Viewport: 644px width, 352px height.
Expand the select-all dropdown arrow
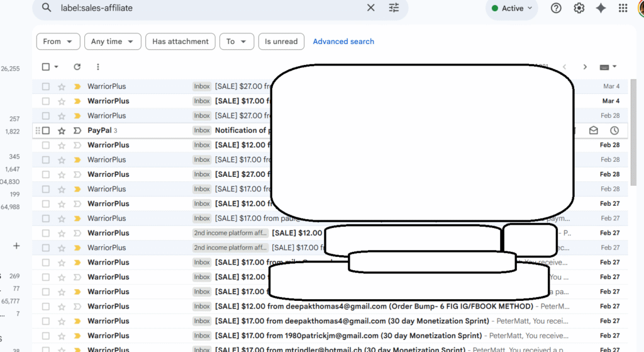56,67
